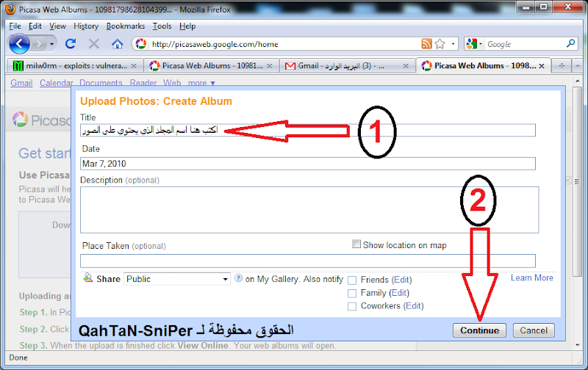588x370 pixels.
Task: Open the Bookmarks menu
Action: click(125, 26)
